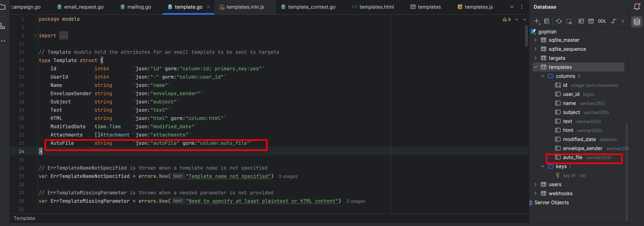Click the sqlite_master table icon

(544, 40)
